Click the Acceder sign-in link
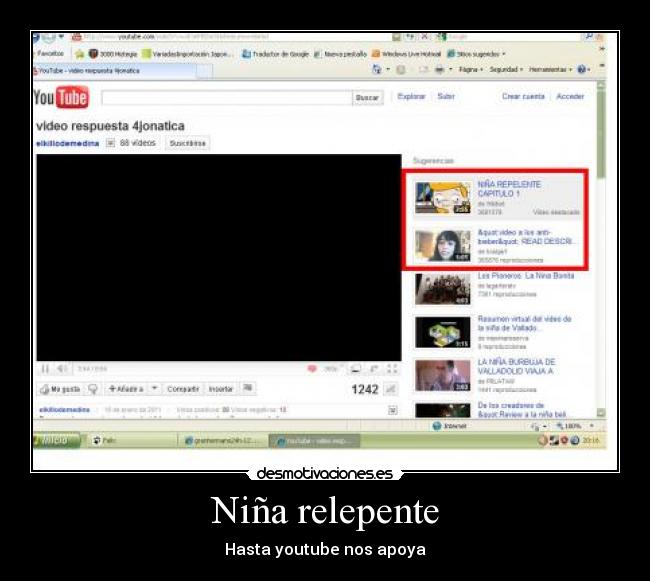650x581 pixels. [x=570, y=97]
